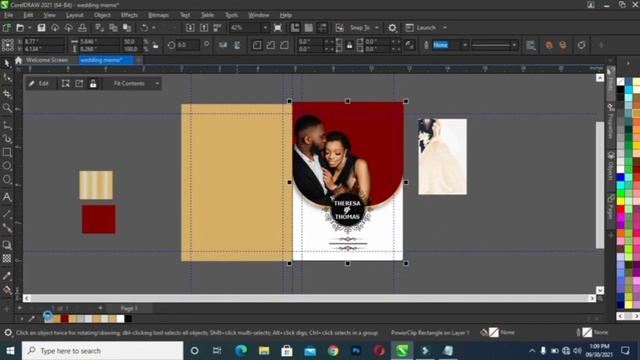This screenshot has height=360, width=640.
Task: Open Photoshop from the taskbar
Action: (x=356, y=351)
